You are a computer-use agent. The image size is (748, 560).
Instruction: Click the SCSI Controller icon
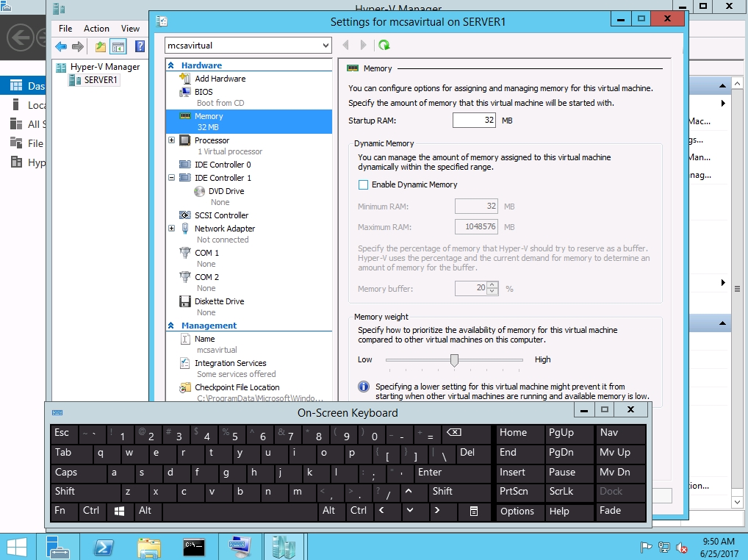pyautogui.click(x=184, y=215)
